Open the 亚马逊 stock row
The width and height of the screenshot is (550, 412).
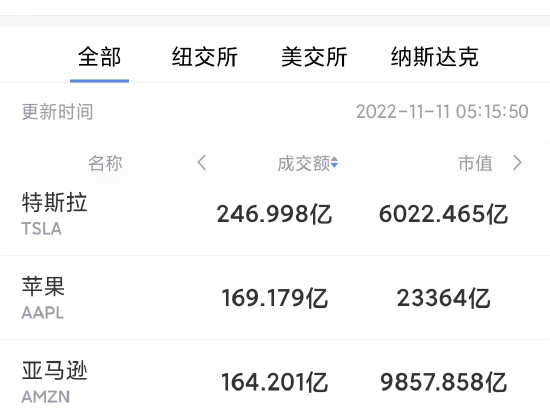pos(275,376)
